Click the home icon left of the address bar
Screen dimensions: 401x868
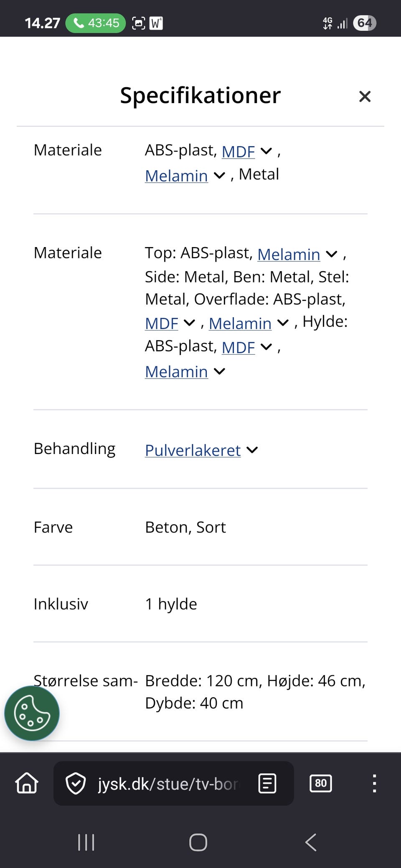(26, 783)
